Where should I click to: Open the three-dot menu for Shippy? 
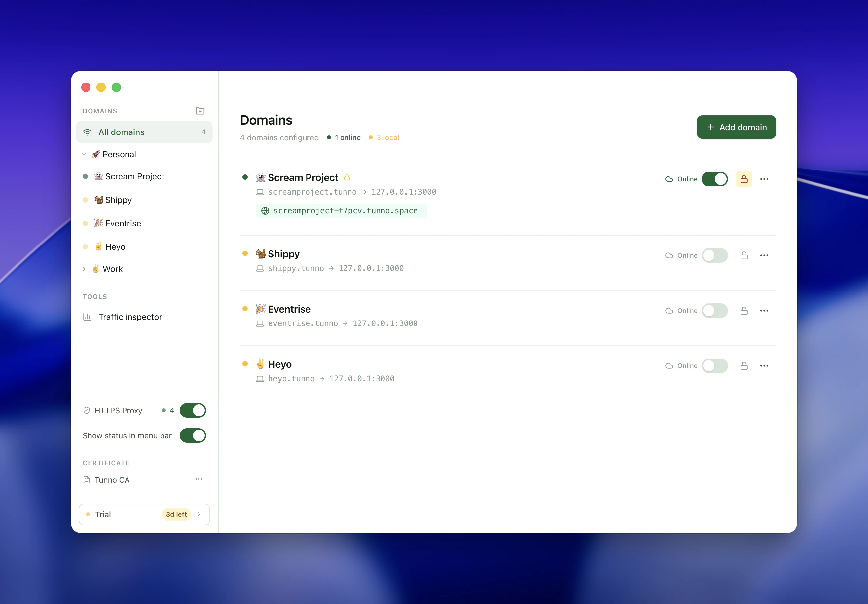[x=764, y=255]
